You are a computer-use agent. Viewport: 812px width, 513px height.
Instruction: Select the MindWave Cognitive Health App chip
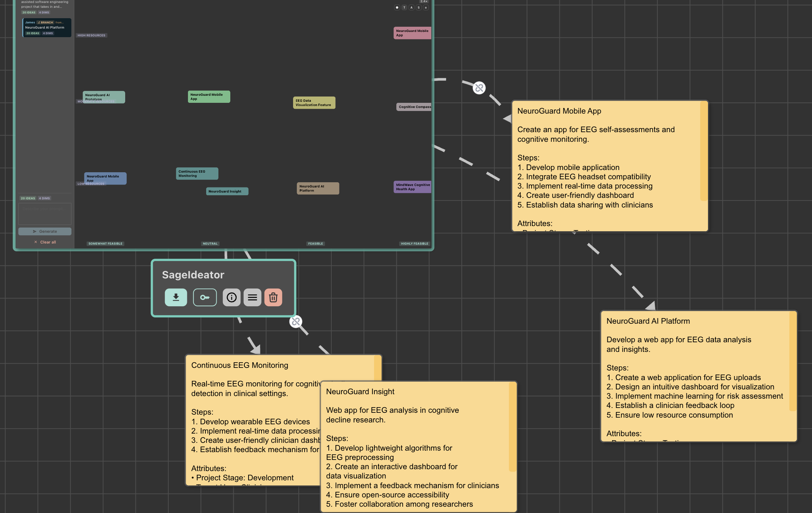412,187
